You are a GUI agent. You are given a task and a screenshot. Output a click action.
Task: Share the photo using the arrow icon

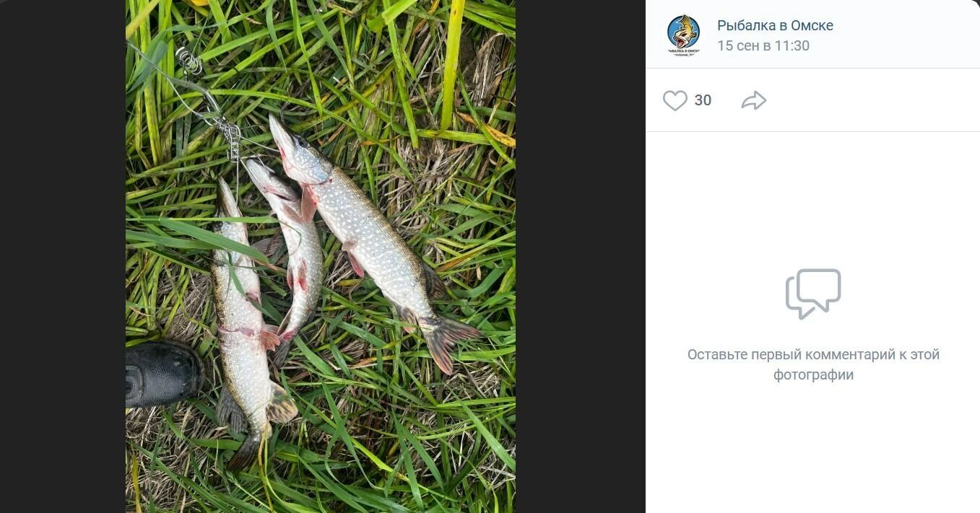point(753,100)
